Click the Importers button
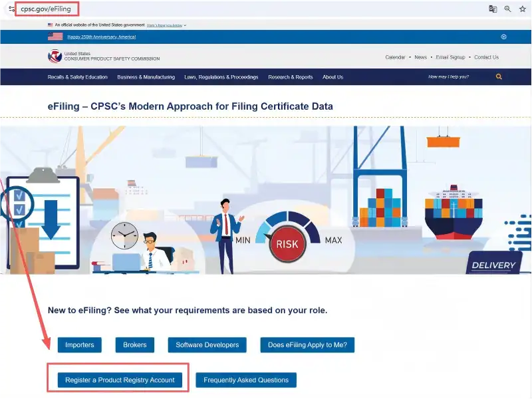The image size is (532, 399). pyautogui.click(x=79, y=344)
